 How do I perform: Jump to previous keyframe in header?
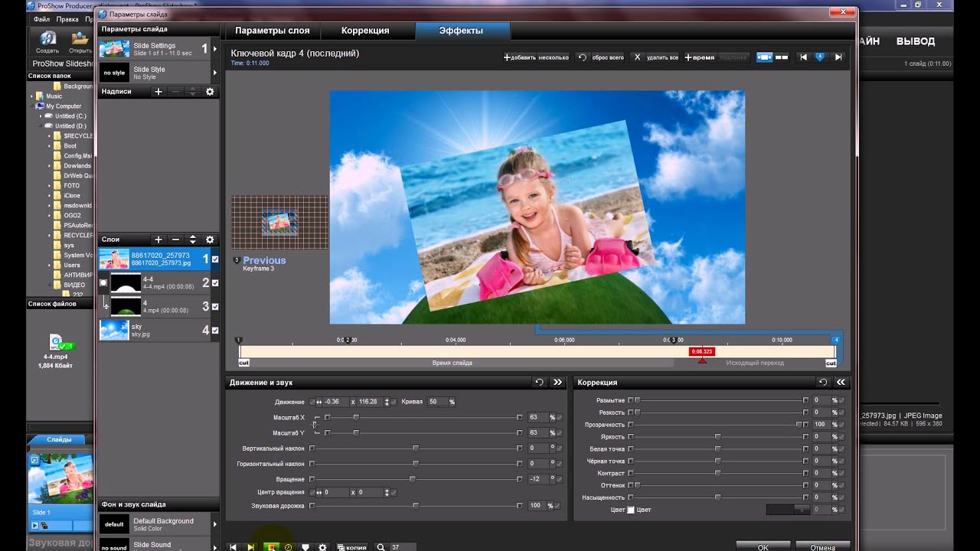coord(803,57)
